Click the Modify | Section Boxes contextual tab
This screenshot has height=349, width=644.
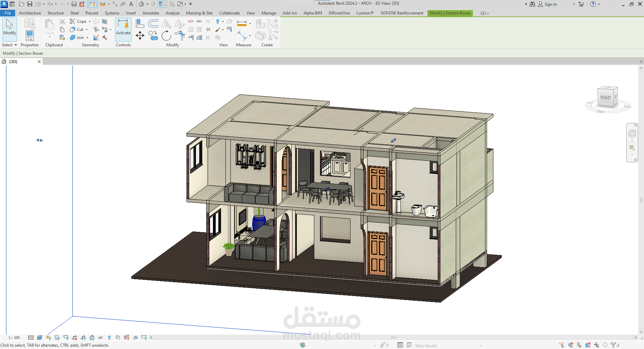(x=450, y=13)
